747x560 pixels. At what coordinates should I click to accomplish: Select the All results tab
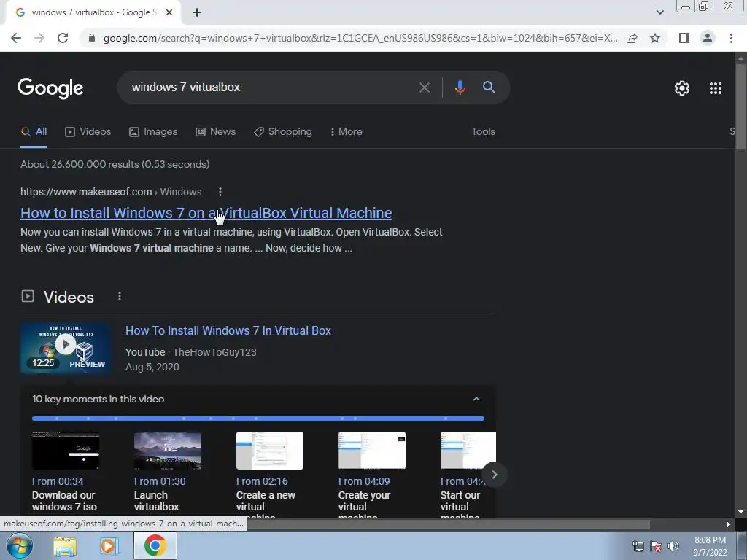pos(34,131)
